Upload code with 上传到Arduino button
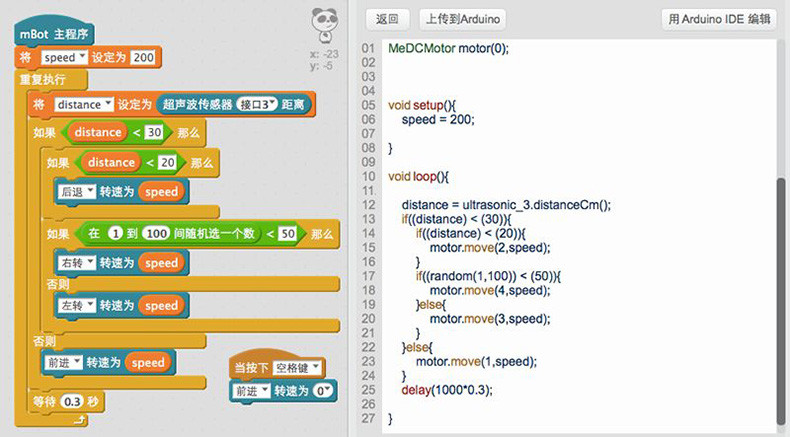This screenshot has height=437, width=790. pyautogui.click(x=463, y=19)
